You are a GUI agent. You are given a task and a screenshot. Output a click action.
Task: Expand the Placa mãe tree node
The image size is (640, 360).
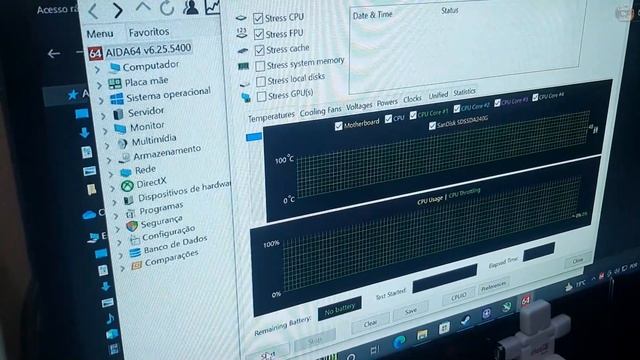tap(99, 85)
